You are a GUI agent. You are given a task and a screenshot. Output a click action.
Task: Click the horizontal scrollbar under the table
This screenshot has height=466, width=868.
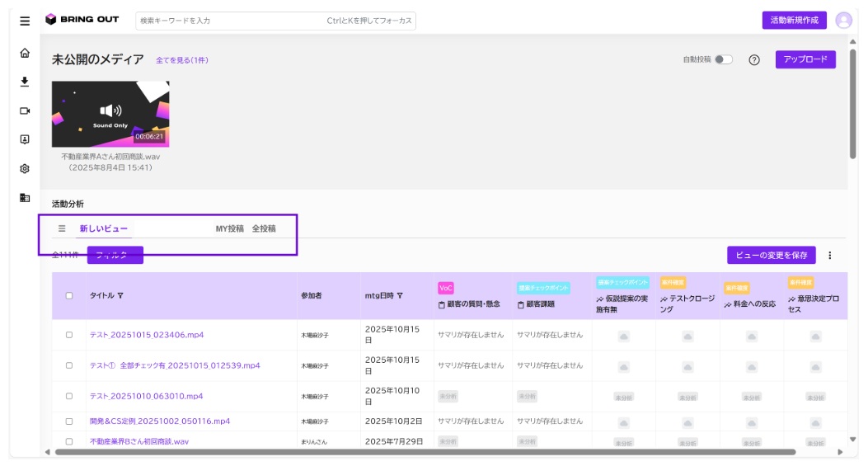(425, 452)
